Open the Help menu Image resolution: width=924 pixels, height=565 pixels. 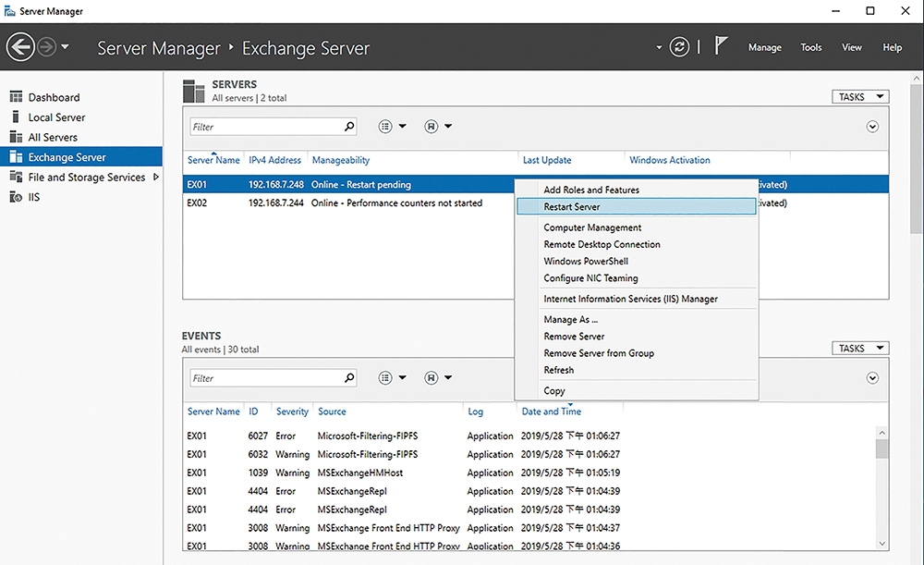point(893,47)
